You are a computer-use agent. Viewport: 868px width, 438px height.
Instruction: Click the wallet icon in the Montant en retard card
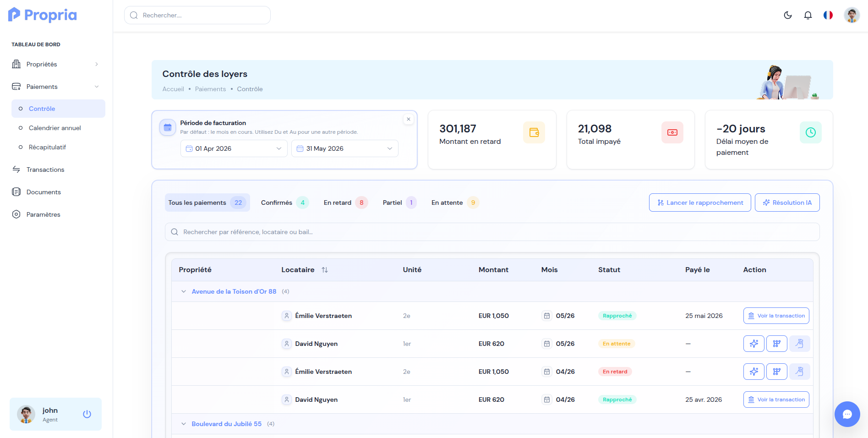tap(534, 132)
